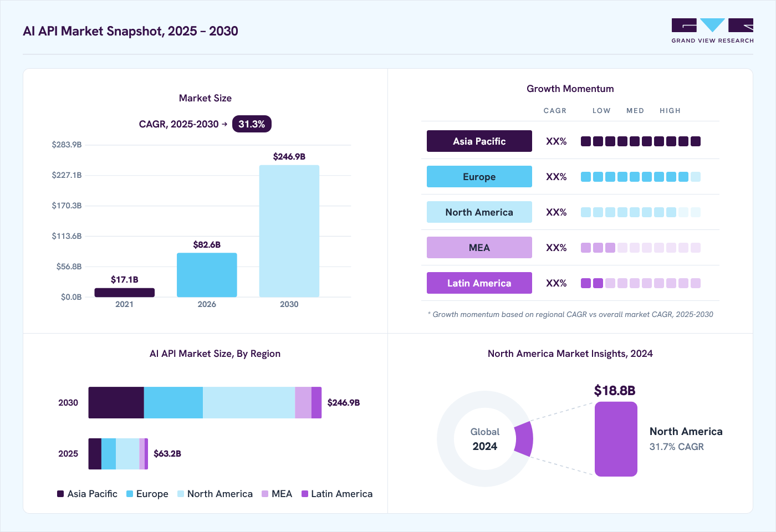
Task: Click the Growth Momentum heading
Action: (x=570, y=89)
